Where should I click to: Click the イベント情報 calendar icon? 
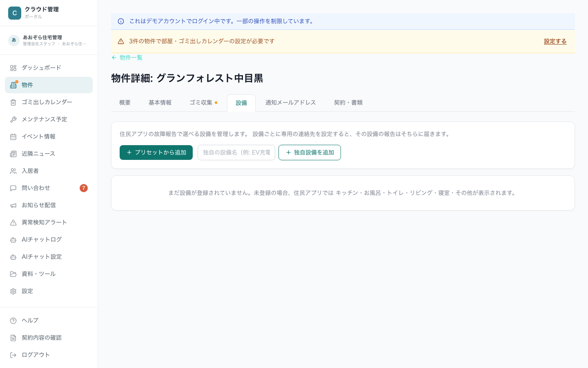point(13,137)
